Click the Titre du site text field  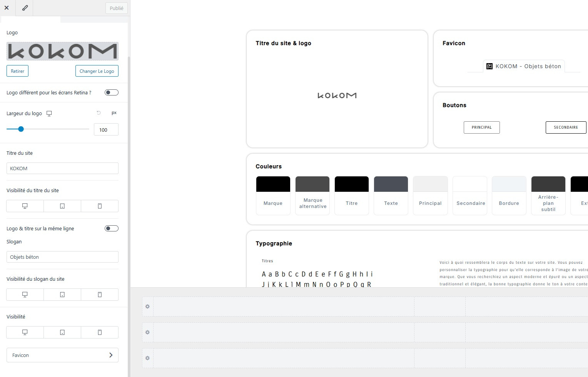tap(62, 168)
